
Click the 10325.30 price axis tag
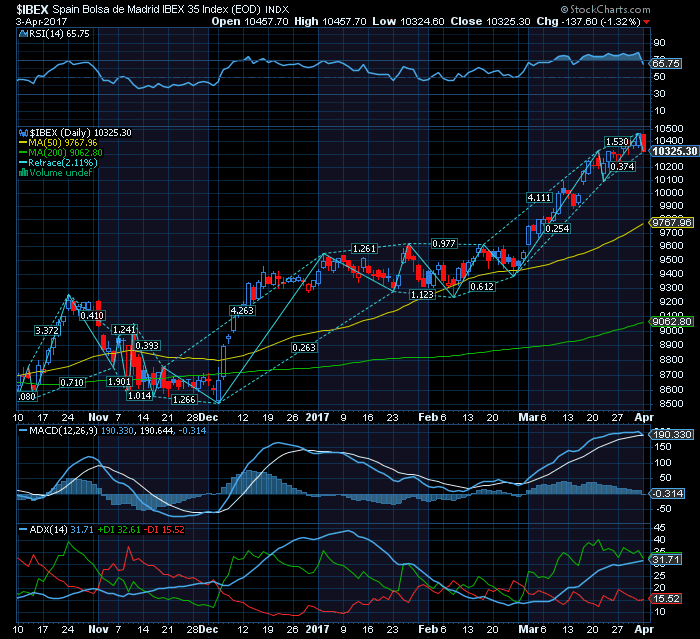pyautogui.click(x=674, y=151)
